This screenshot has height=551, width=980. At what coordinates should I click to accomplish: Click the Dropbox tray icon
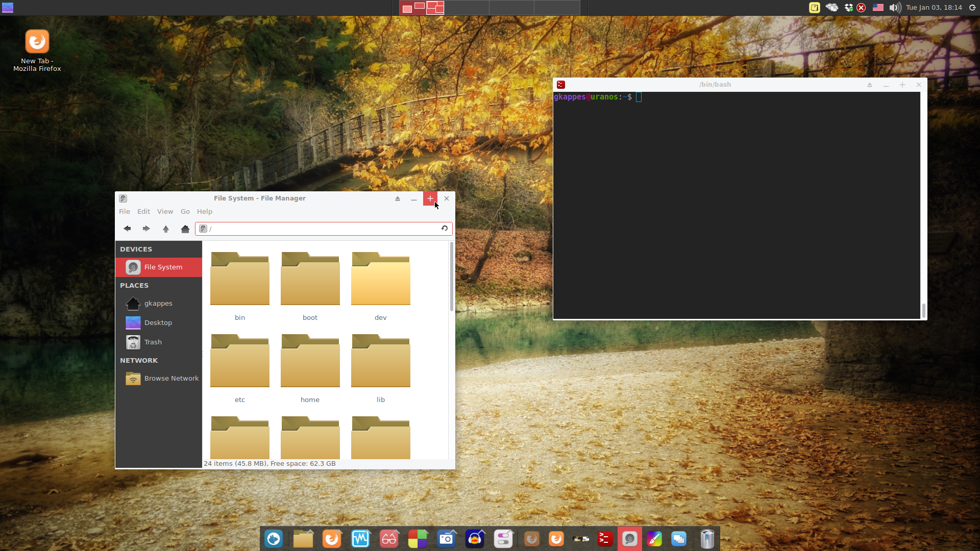tap(848, 8)
